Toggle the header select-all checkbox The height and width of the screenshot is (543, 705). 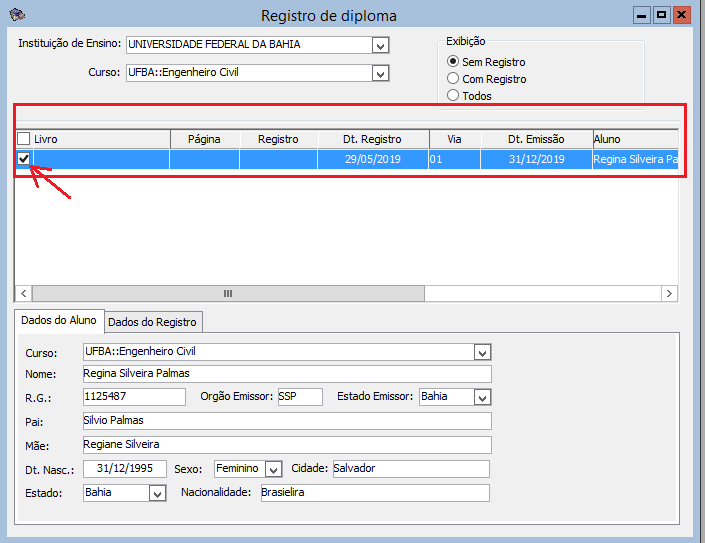(24, 139)
